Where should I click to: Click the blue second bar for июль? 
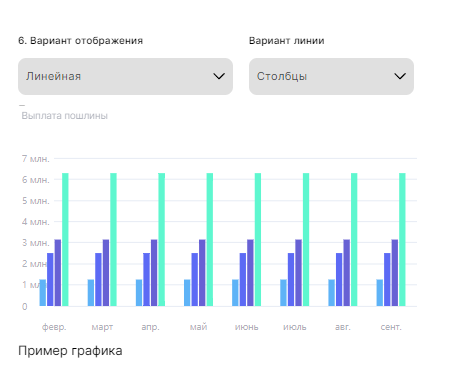click(x=291, y=279)
